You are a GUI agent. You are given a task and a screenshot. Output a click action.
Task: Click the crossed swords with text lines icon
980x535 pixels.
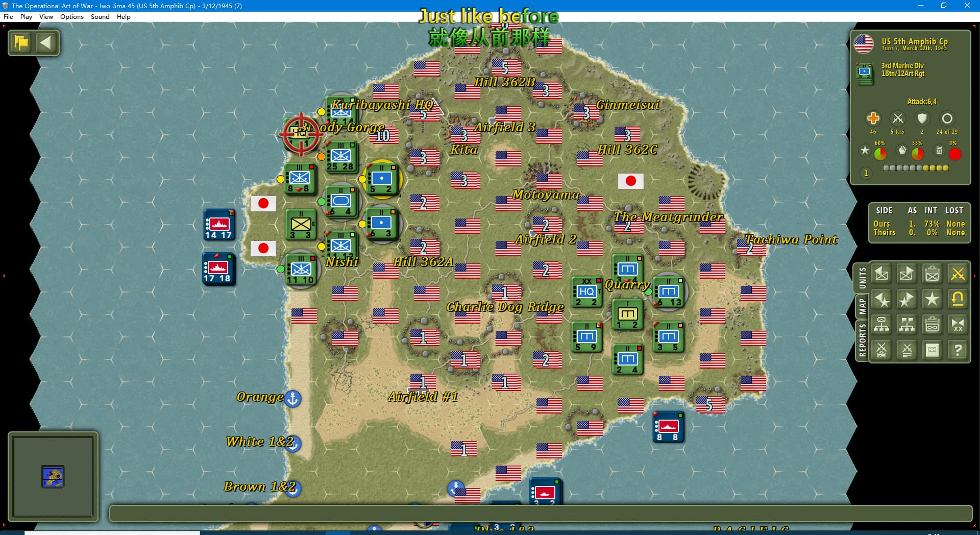pyautogui.click(x=906, y=350)
